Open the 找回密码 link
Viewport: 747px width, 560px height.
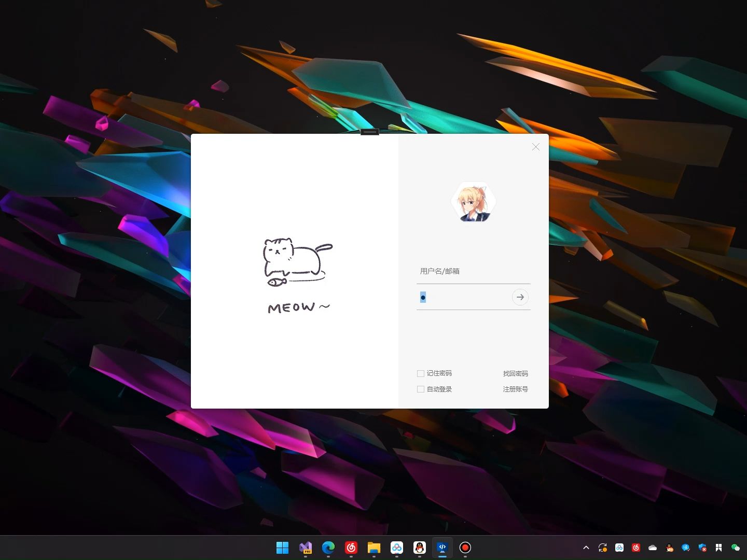point(515,373)
